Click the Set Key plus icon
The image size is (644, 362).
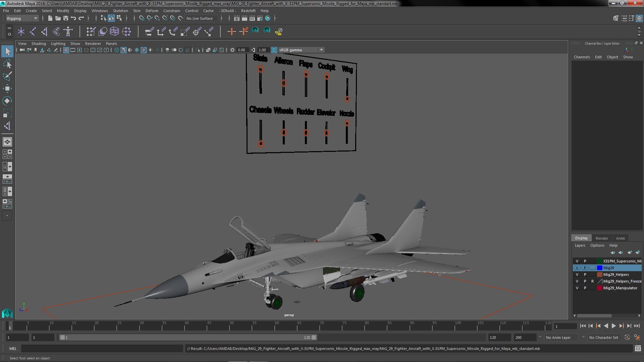[231, 32]
